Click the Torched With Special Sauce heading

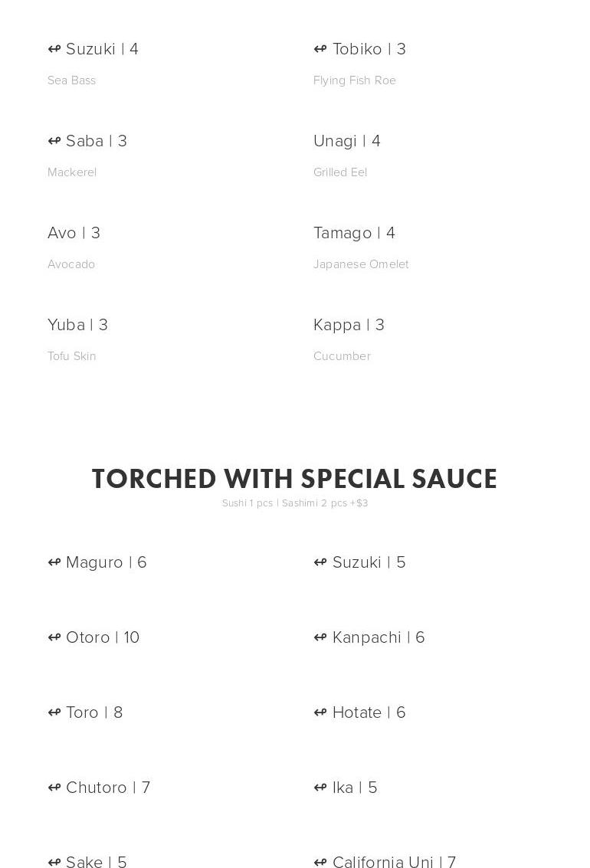[294, 480]
